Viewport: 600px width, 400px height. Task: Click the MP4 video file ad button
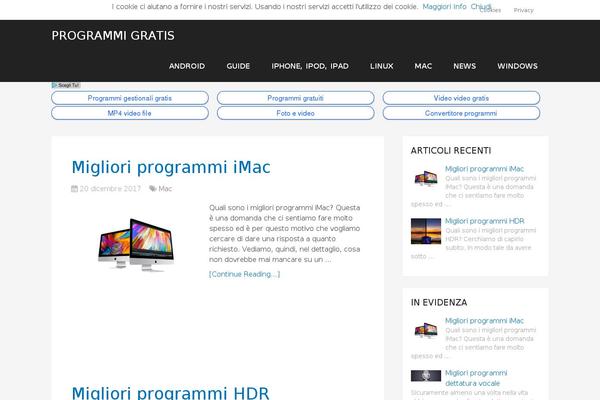130,113
